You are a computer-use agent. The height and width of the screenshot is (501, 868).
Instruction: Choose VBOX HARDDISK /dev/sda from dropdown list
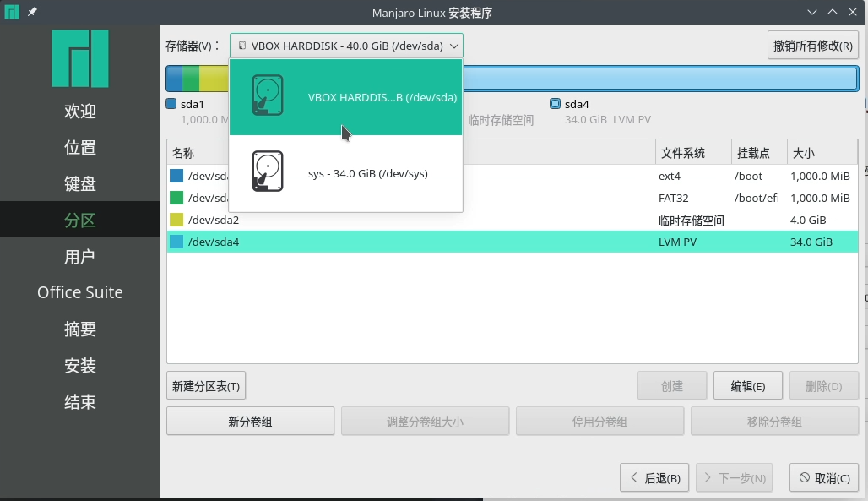(346, 97)
